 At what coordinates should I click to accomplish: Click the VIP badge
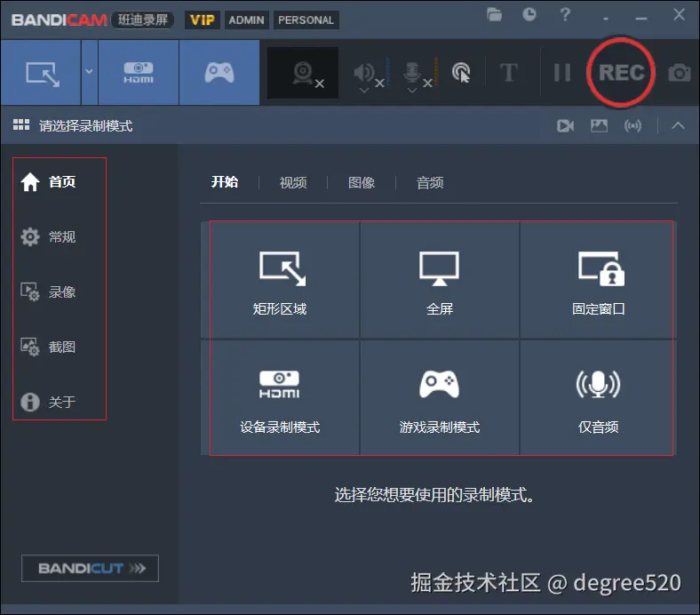[203, 20]
